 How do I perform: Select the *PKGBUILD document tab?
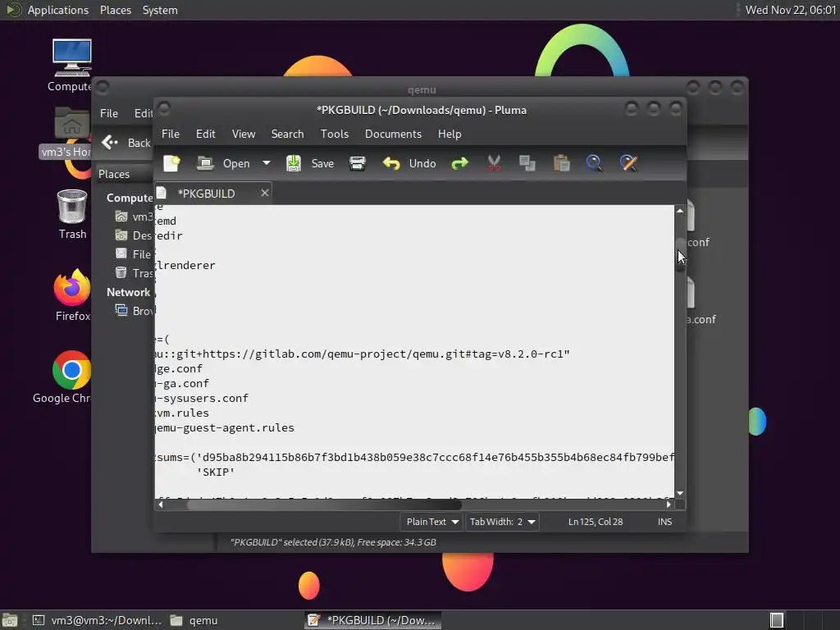coord(206,194)
